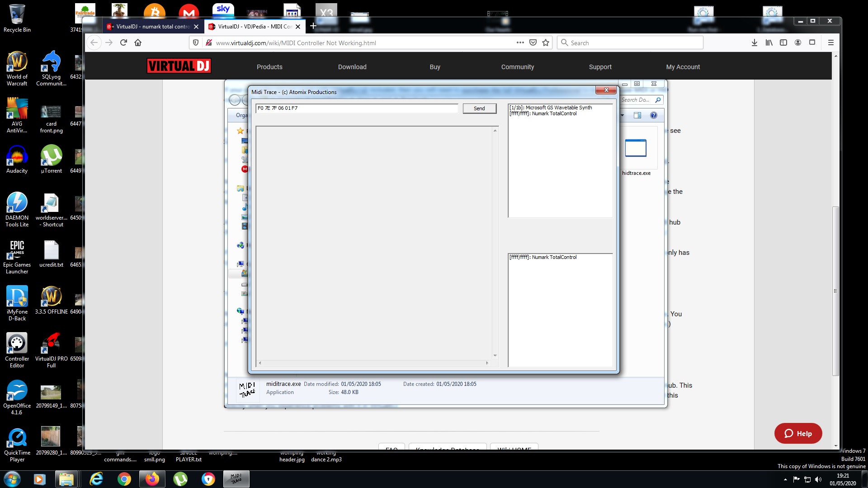Close the VDJPedia browser tab
This screenshot has width=868, height=488.
pos(298,27)
